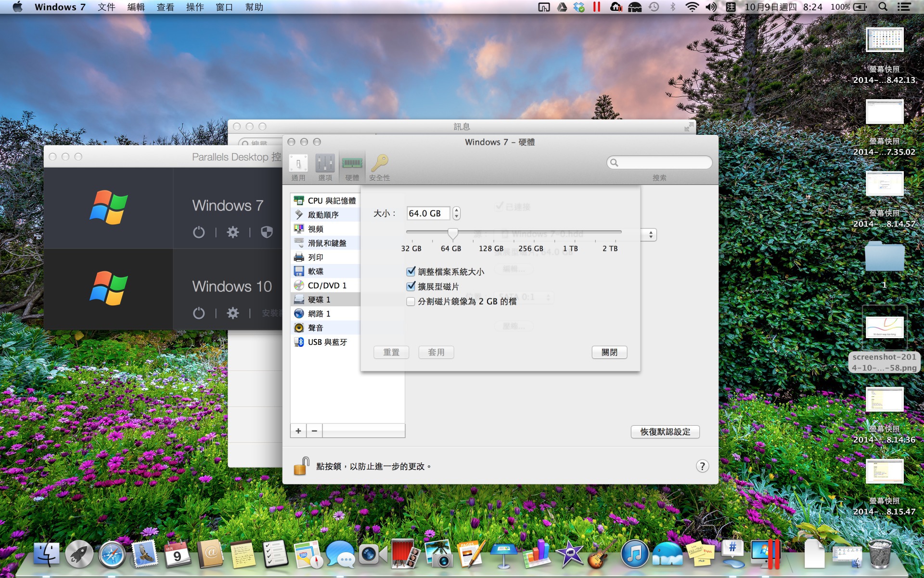Open the Windows 7 application menu
Screen dimensions: 924x578
coord(60,7)
